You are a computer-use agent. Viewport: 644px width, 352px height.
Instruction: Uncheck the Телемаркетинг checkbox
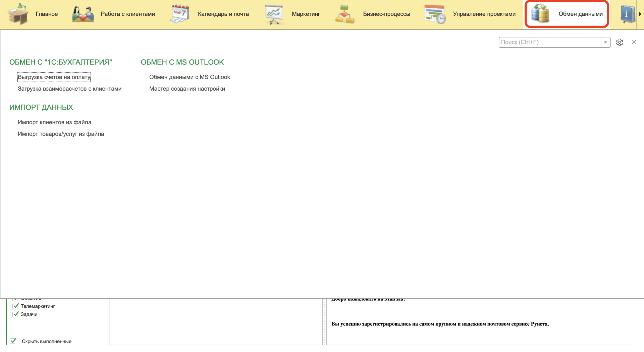(15, 306)
